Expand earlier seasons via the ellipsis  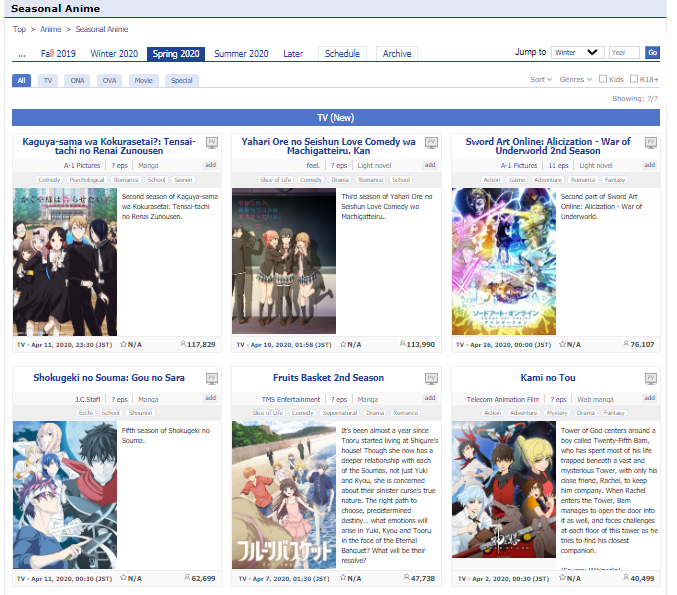coord(22,54)
